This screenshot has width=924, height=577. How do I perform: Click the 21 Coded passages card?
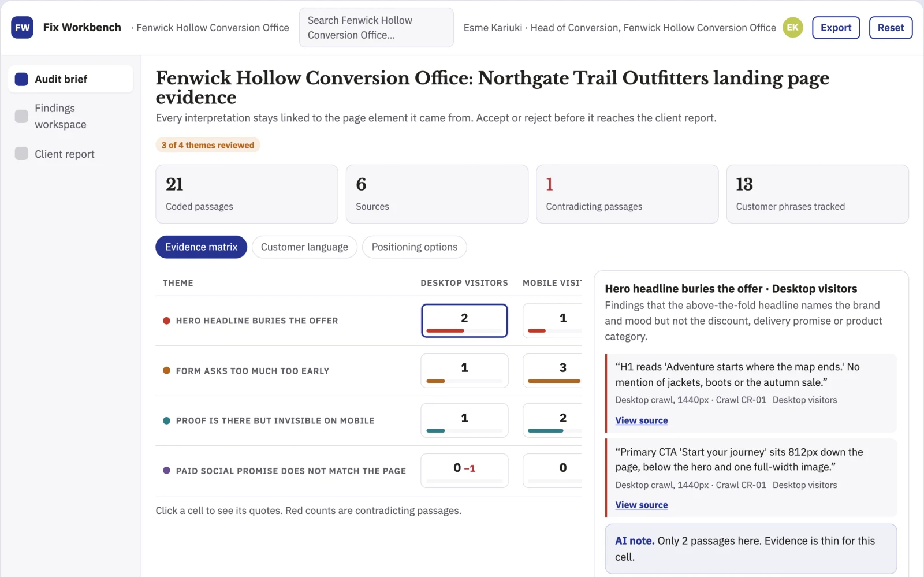click(x=247, y=194)
